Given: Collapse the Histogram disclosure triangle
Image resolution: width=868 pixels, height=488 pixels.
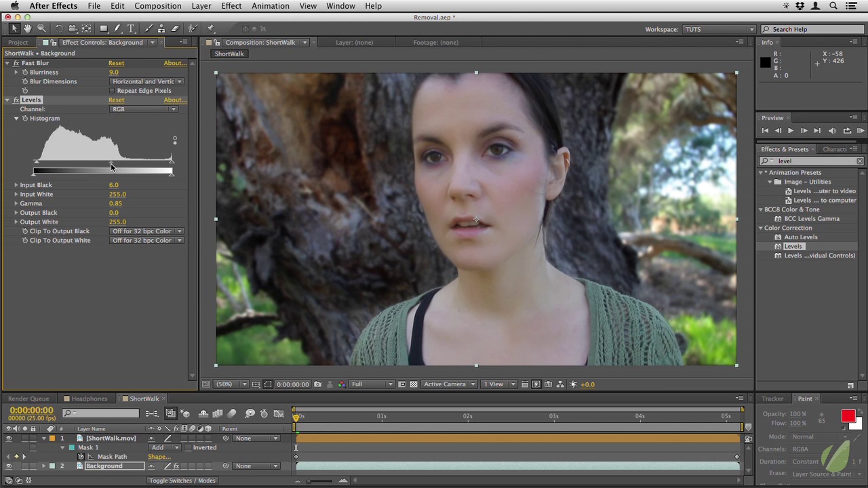Looking at the screenshot, I should [x=16, y=119].
